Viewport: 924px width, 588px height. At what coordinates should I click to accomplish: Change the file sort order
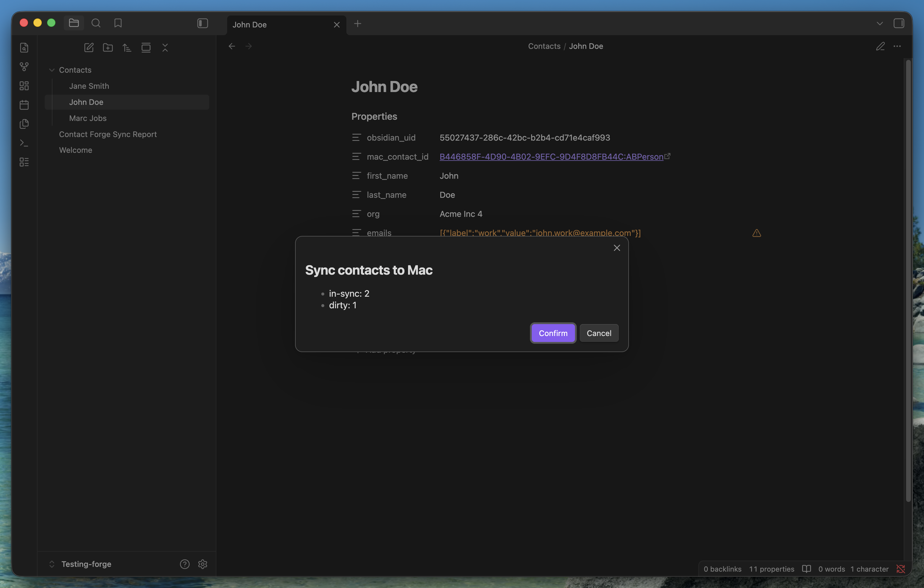point(127,48)
